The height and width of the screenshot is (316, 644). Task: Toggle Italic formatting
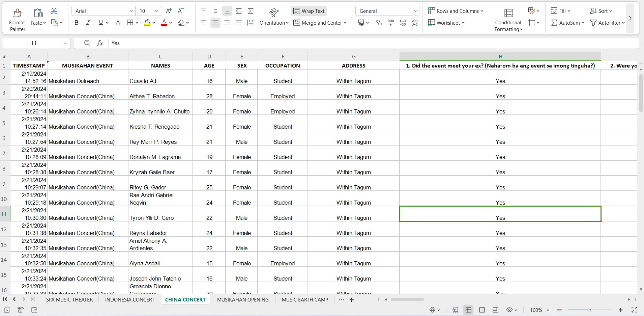pos(88,23)
